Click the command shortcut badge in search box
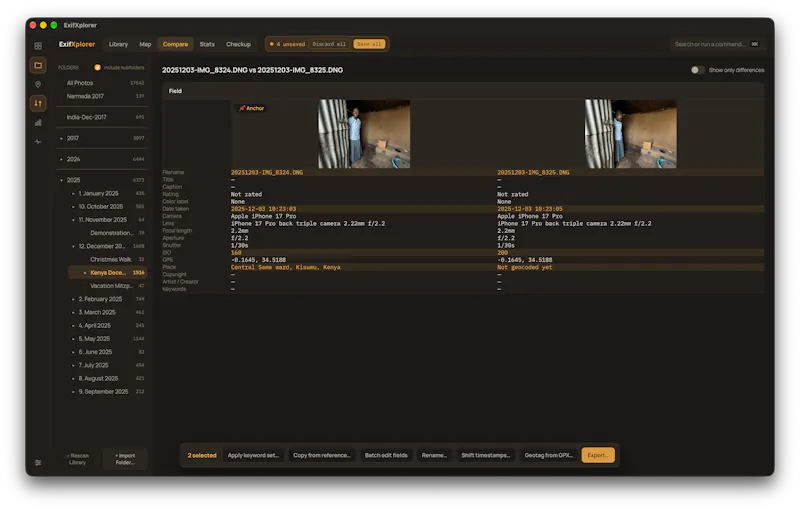Viewport: 800px width, 510px height. (x=755, y=44)
